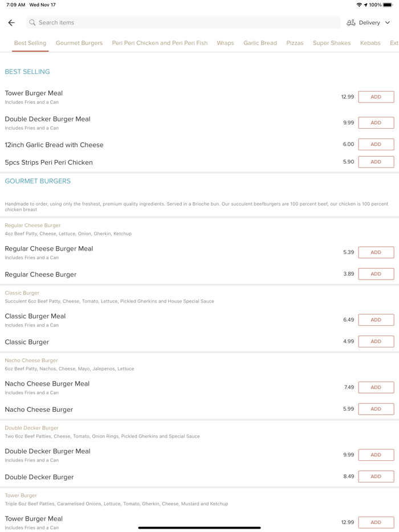Open the Peri Peri Chicken tab
Viewport: 399px width, 532px height.
coord(160,43)
